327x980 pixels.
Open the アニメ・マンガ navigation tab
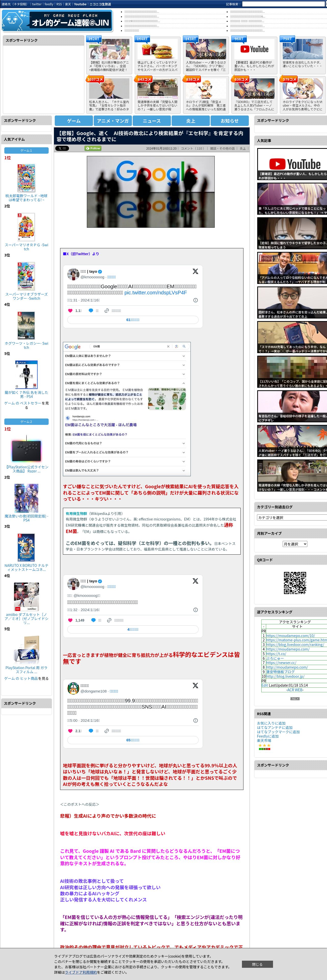click(x=113, y=121)
